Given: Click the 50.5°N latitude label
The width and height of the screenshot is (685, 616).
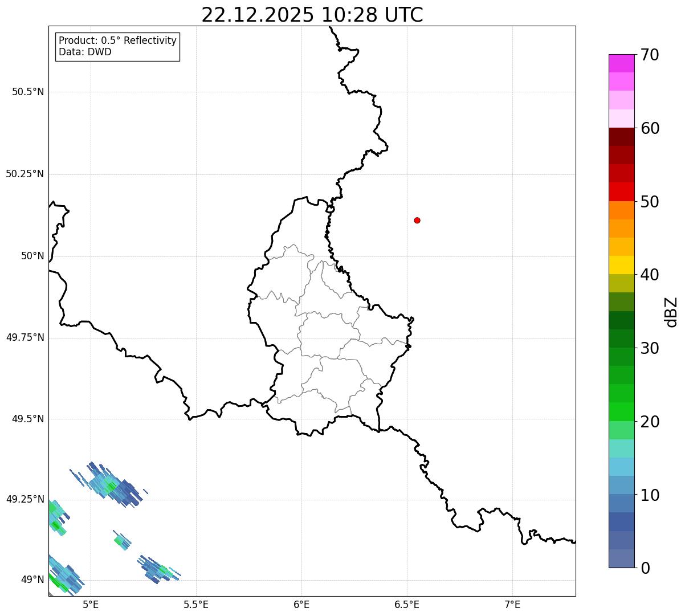Looking at the screenshot, I should coord(28,92).
